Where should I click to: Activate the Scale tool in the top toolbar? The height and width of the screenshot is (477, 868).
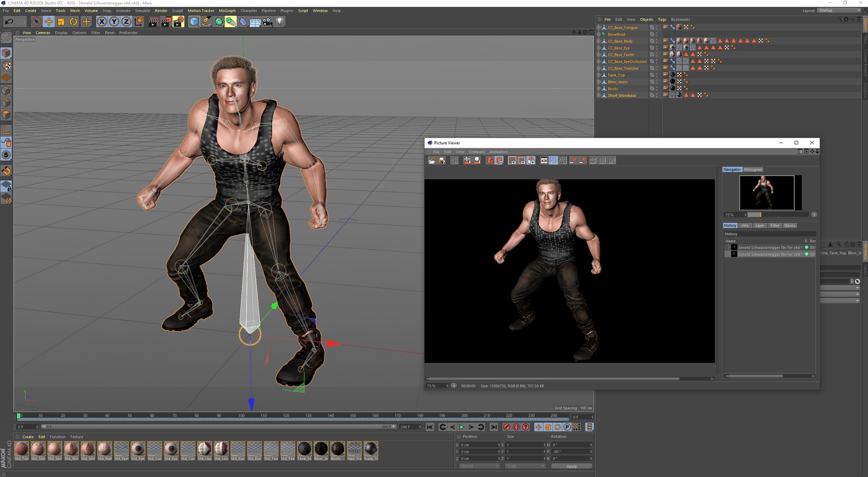tap(61, 21)
